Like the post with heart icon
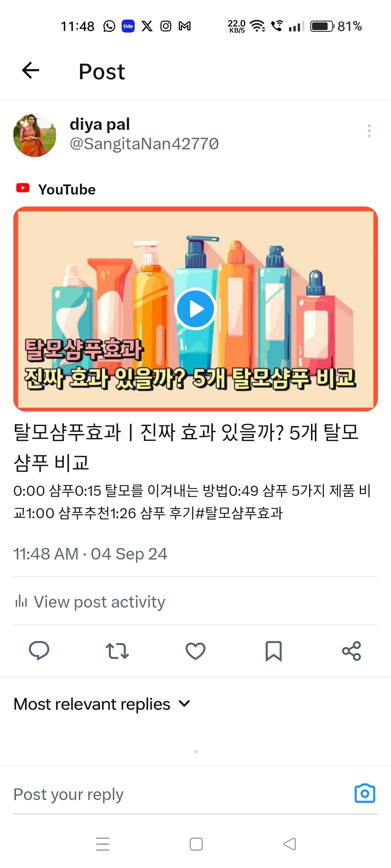The width and height of the screenshot is (391, 868). click(195, 651)
